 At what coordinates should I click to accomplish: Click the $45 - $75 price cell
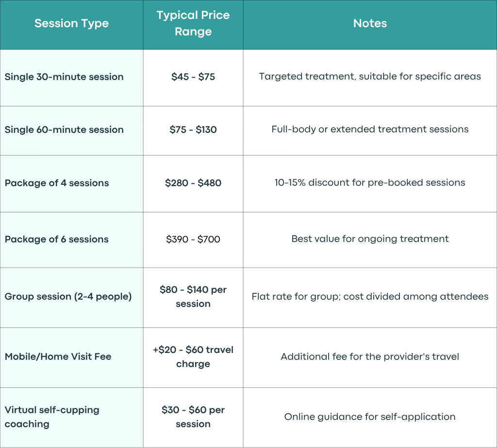(193, 77)
